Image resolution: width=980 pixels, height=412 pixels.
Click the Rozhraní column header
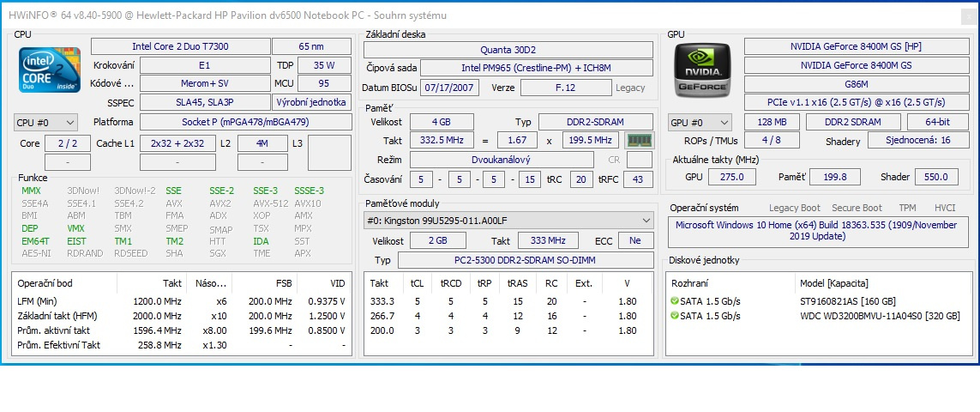(x=730, y=283)
